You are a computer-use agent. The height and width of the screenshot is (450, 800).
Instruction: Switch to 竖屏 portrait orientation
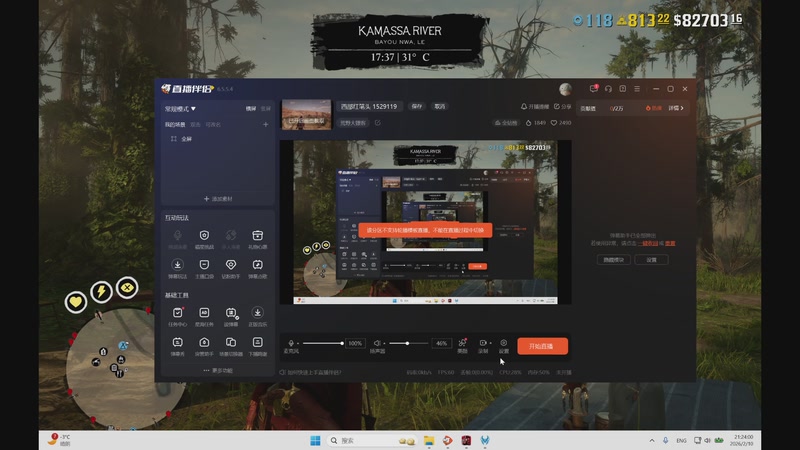[x=265, y=109]
